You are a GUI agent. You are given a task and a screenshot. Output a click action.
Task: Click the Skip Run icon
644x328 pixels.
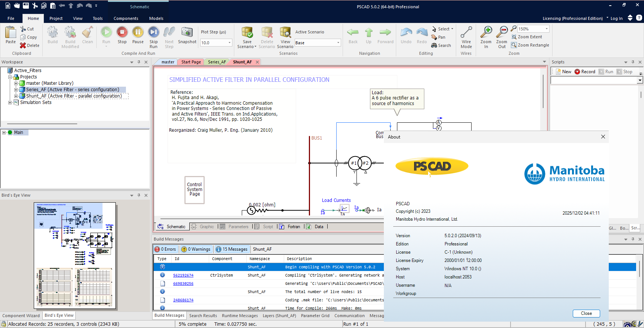[x=154, y=32]
